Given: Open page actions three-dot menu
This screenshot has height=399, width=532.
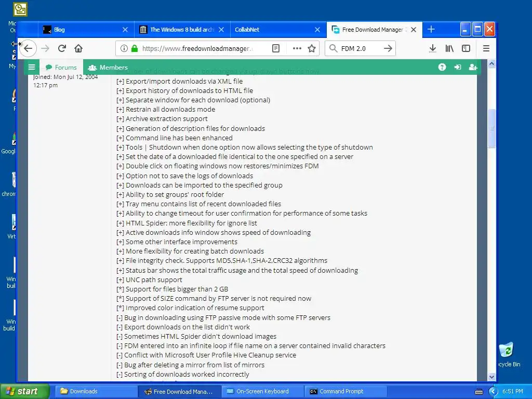Looking at the screenshot, I should pos(297,48).
